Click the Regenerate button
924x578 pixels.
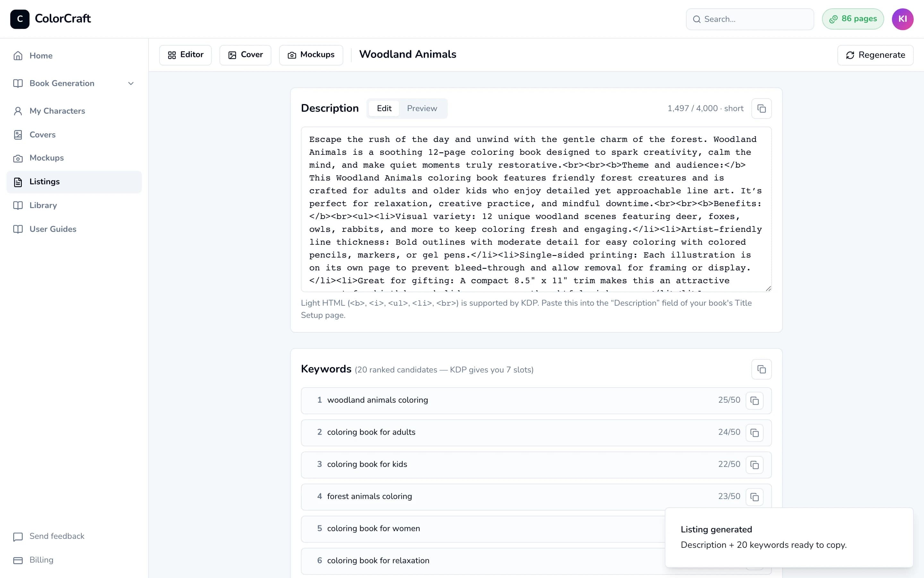(x=875, y=55)
